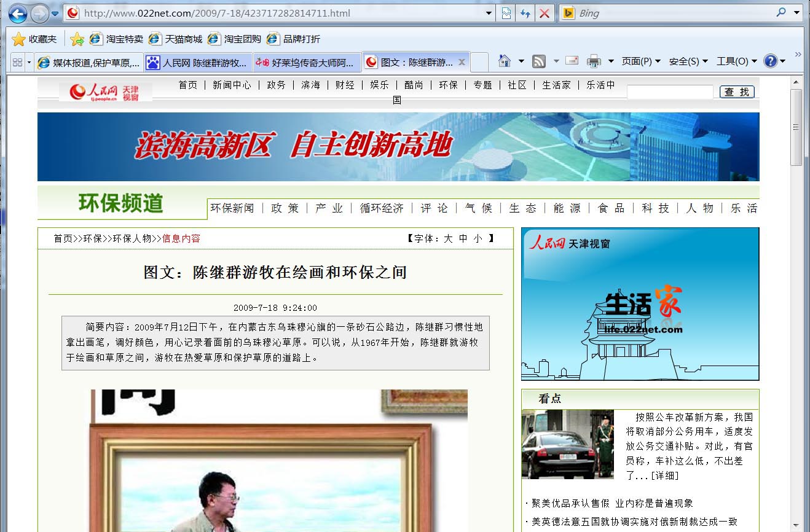810x532 pixels.
Task: Open the 聚美优品承认售假 news link
Action: 612,503
